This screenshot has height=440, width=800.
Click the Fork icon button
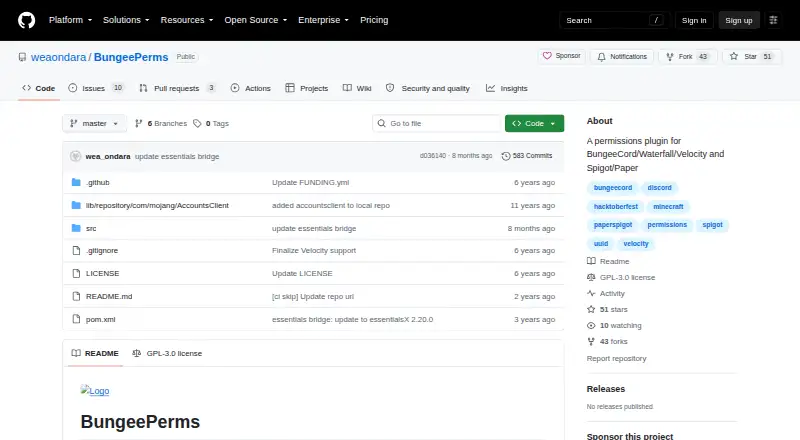coord(670,57)
